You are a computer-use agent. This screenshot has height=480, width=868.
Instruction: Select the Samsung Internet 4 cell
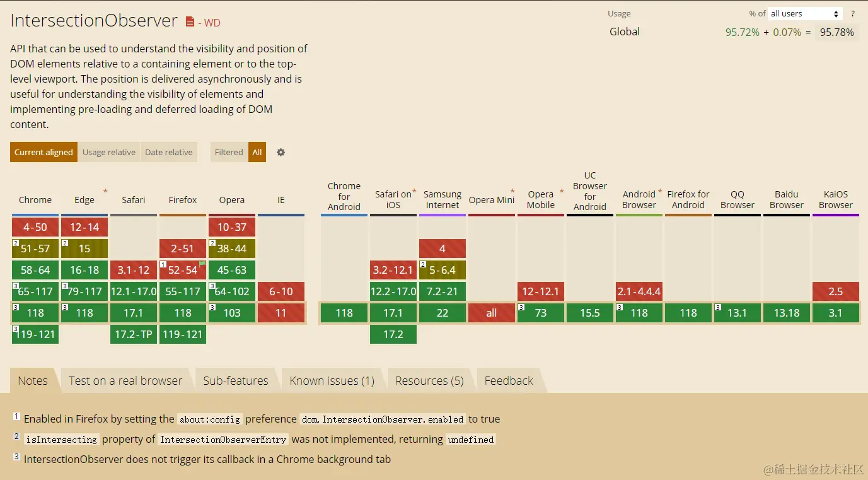pyautogui.click(x=443, y=249)
